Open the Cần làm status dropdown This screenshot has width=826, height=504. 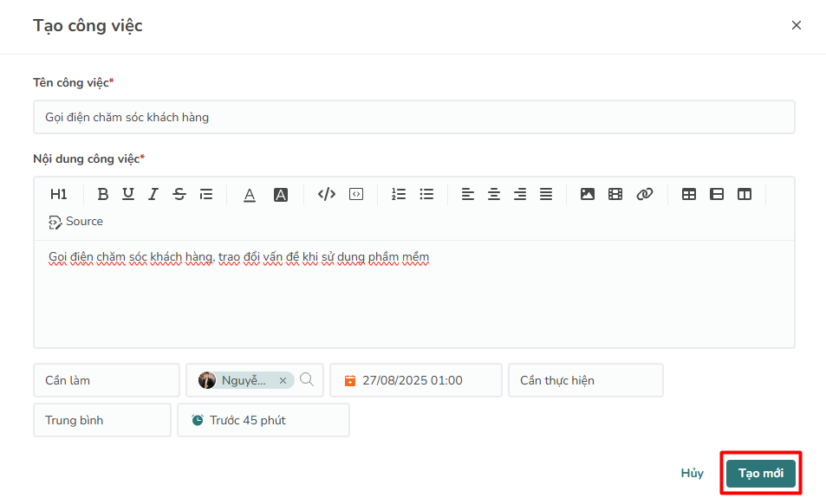(x=106, y=380)
